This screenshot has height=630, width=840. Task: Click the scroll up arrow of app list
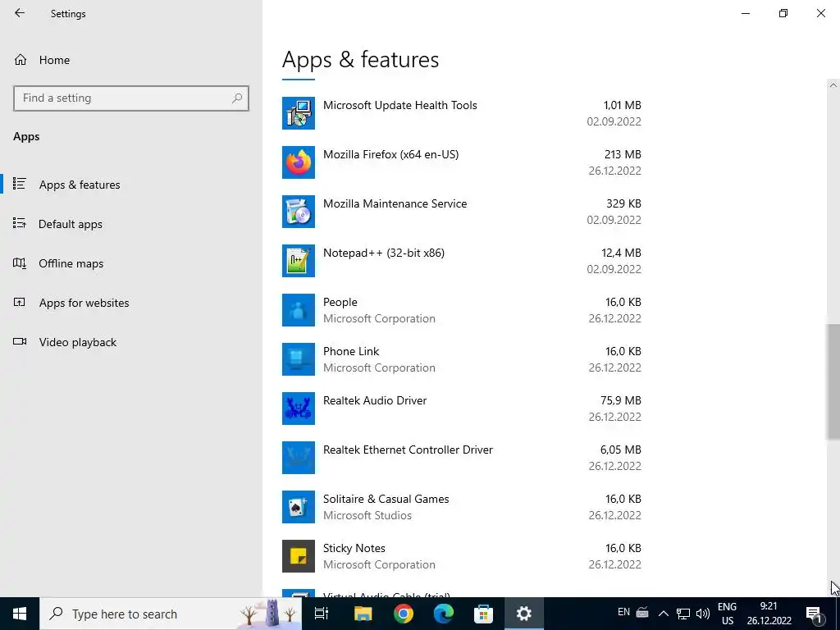point(833,85)
